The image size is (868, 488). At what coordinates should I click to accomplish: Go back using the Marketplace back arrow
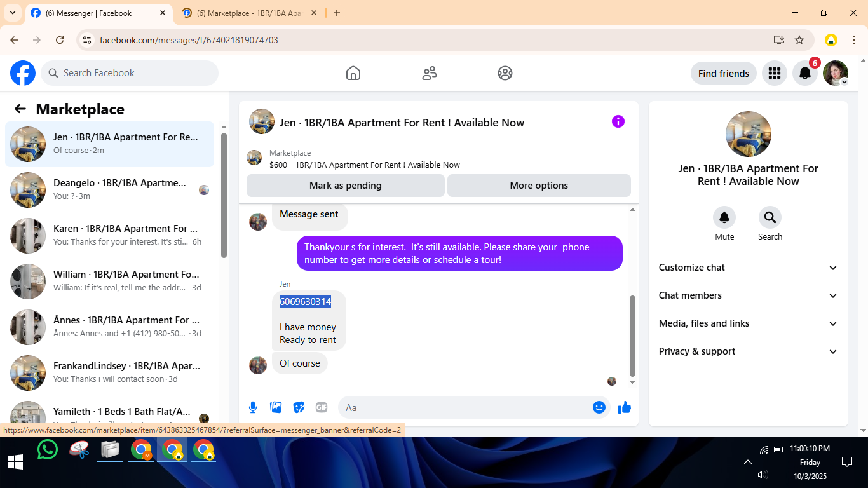click(x=20, y=109)
